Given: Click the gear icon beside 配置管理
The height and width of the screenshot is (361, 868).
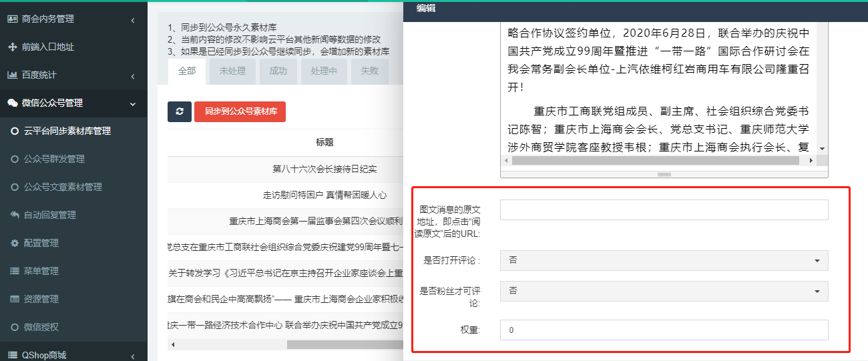Looking at the screenshot, I should [15, 243].
